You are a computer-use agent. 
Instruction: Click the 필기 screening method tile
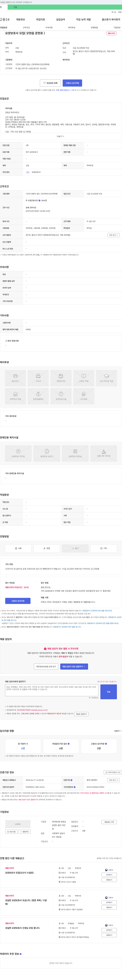tap(75, 548)
